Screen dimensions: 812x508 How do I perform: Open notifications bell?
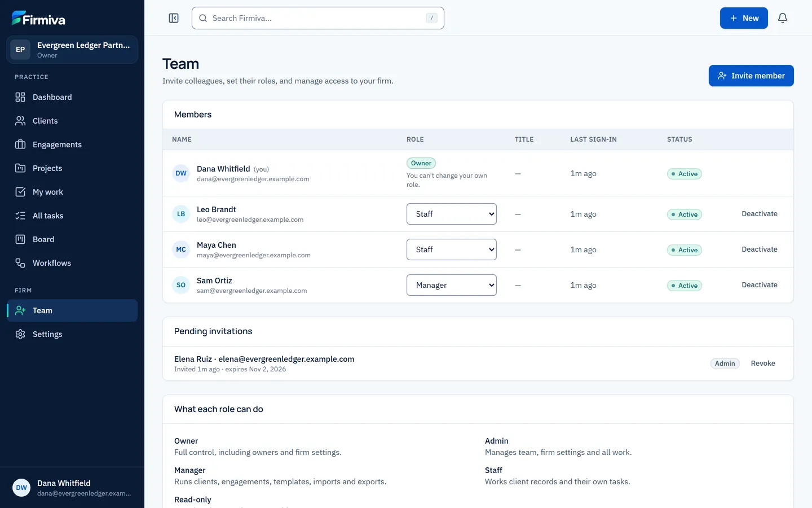click(783, 18)
